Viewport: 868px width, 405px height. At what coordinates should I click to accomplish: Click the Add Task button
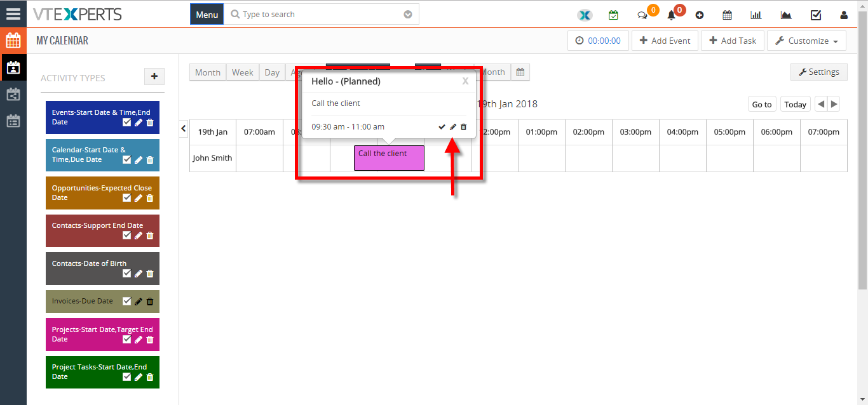tap(733, 41)
